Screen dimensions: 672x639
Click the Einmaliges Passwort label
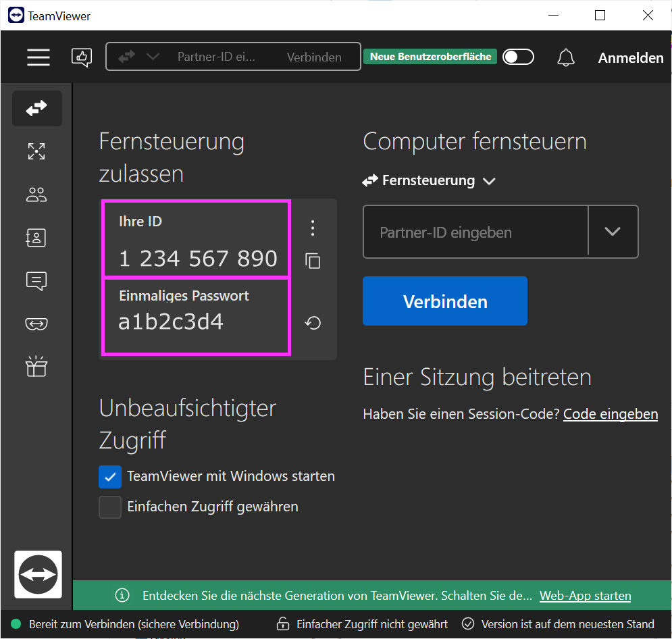coord(184,296)
